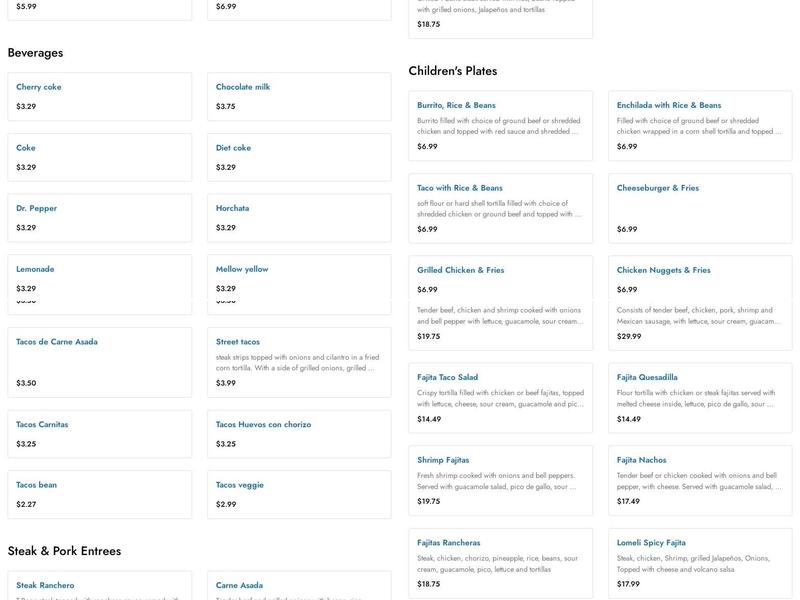This screenshot has width=800, height=600.
Task: Open the Fajita Quesadilla item
Action: [699, 397]
